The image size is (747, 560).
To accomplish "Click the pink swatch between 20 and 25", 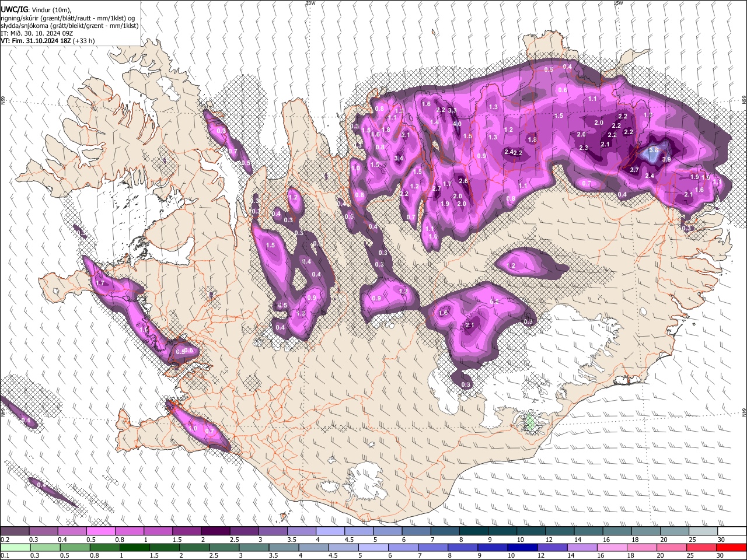I will tap(671, 547).
